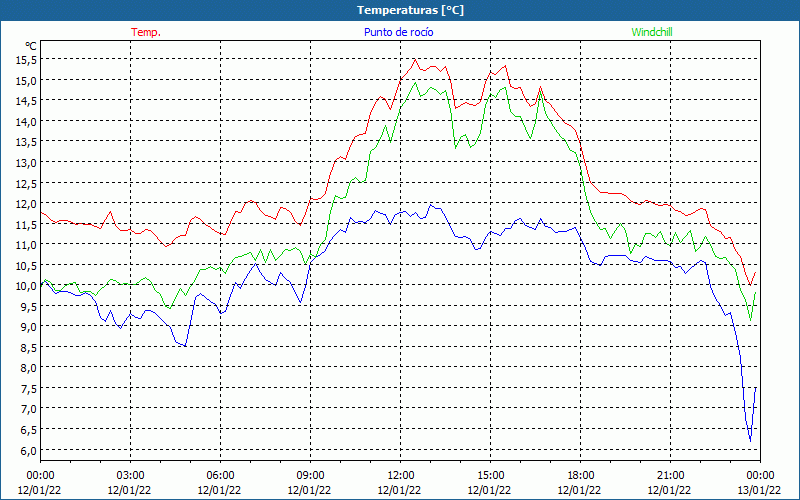800x500 pixels.
Task: Click the 13,0 y-axis value
Action: 28,162
